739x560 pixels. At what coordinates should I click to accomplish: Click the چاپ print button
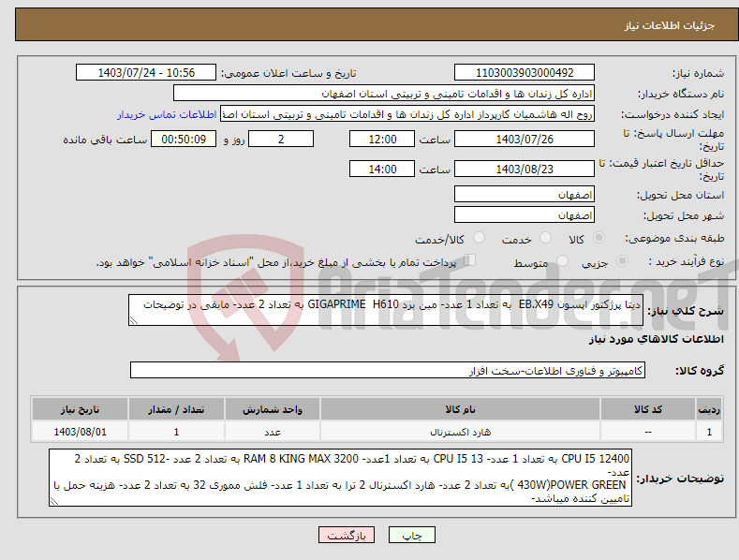coord(411,535)
